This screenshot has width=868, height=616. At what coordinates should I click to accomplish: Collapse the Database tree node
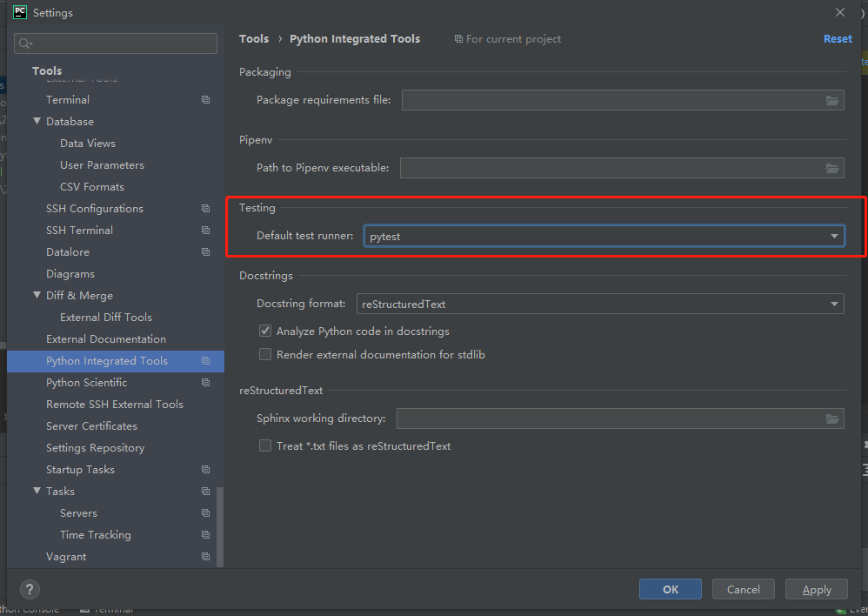point(37,121)
